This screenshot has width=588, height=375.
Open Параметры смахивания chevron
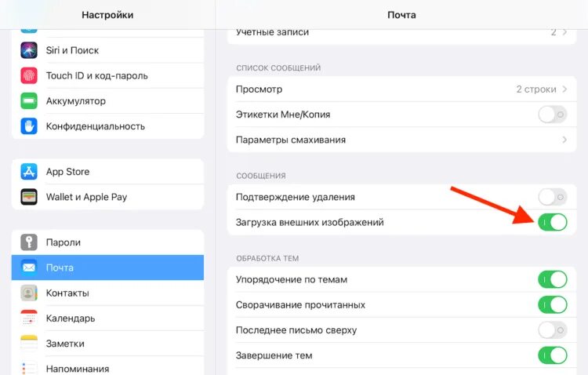(564, 140)
